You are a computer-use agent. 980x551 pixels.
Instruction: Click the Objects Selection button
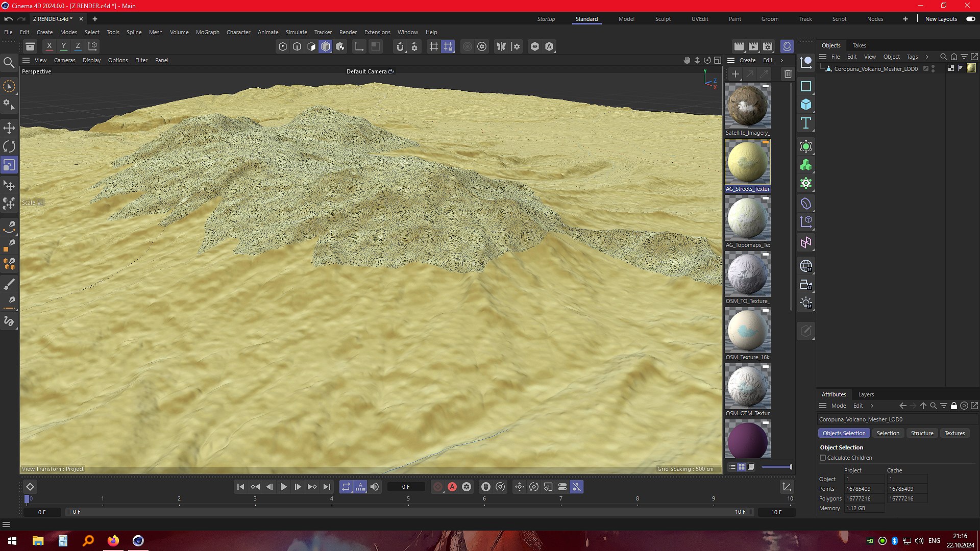point(844,433)
